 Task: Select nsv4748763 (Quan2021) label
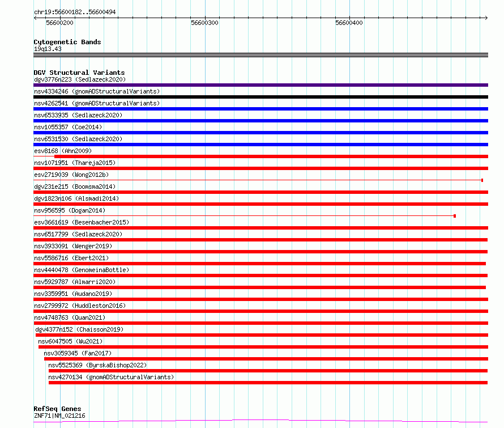70,317
